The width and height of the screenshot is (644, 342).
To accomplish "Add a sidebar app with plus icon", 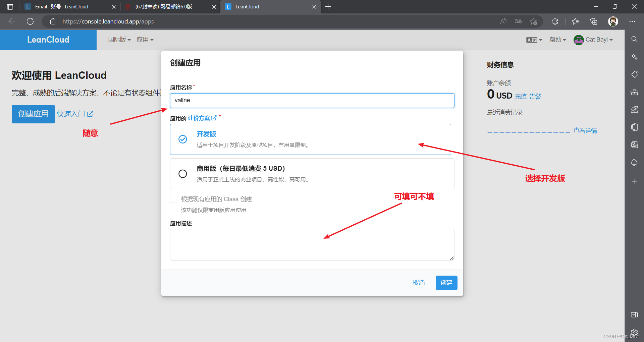I will [x=634, y=181].
